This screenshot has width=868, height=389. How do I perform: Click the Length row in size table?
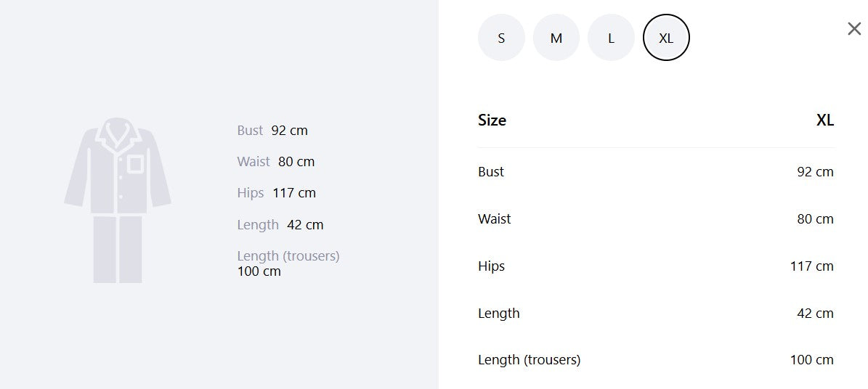[x=656, y=314]
